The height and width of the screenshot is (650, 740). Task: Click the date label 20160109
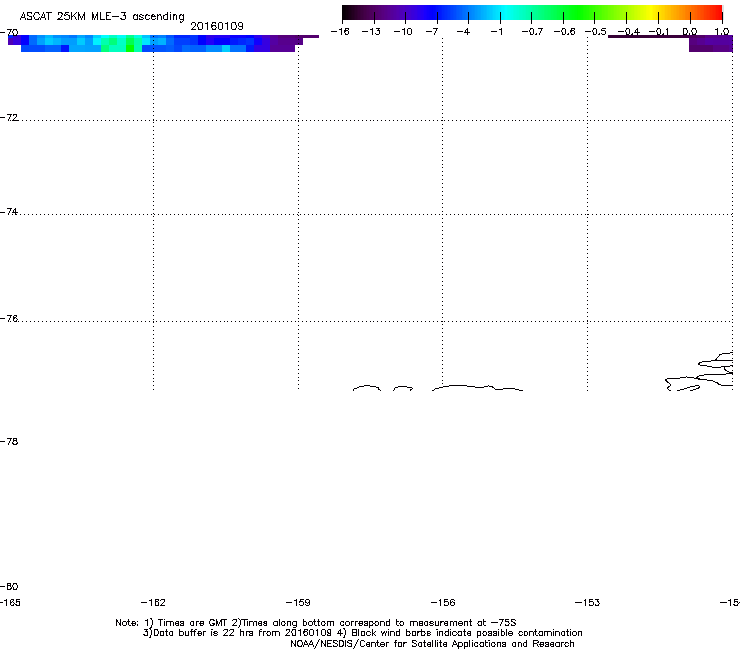[217, 26]
